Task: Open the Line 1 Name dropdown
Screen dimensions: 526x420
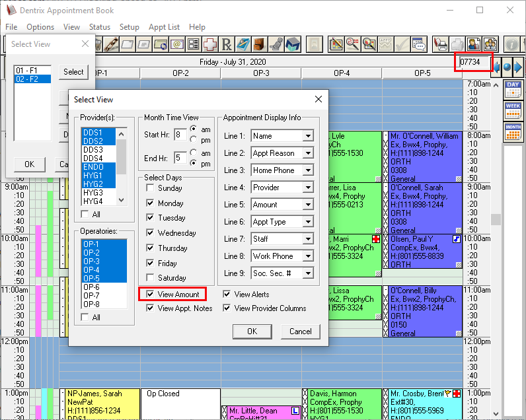Action: coord(308,136)
